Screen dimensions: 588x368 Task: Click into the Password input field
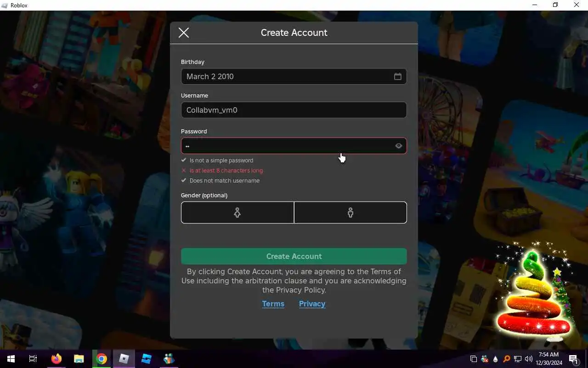pos(294,146)
